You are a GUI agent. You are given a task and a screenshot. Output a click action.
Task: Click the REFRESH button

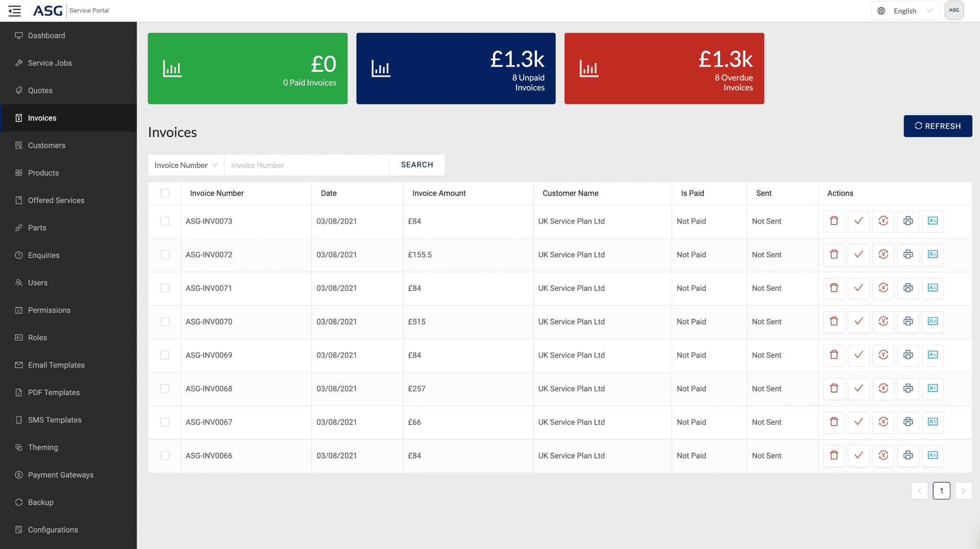click(937, 126)
